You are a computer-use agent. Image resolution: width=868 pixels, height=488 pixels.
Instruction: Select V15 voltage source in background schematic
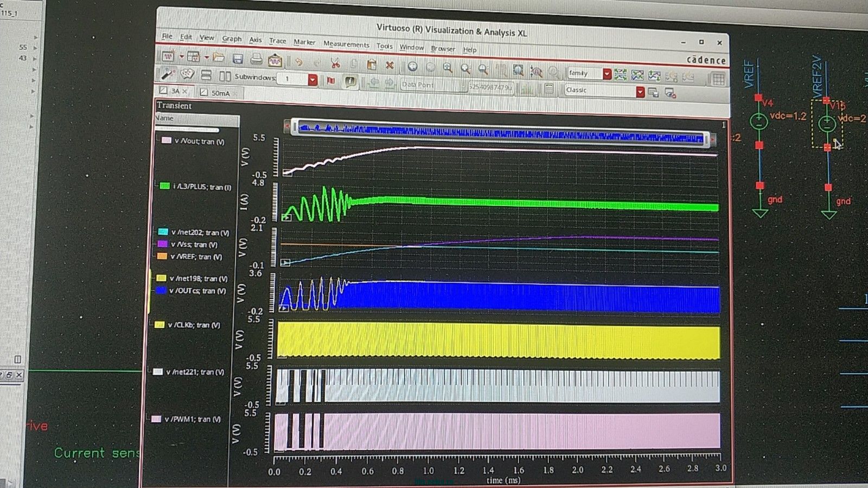point(827,124)
